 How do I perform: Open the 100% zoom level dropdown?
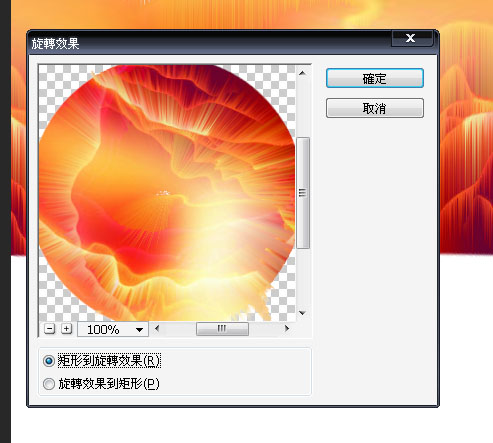click(113, 330)
